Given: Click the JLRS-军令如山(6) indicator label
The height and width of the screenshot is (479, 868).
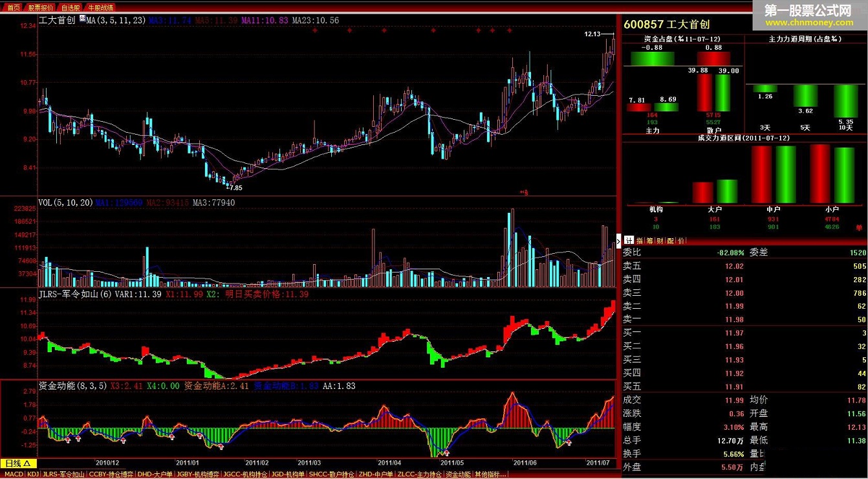Looking at the screenshot, I should 76,294.
